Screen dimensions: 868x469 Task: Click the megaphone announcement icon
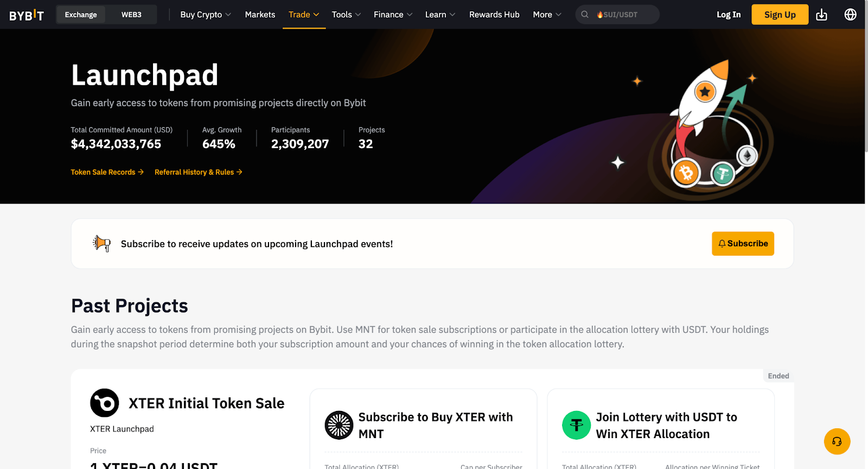[101, 244]
